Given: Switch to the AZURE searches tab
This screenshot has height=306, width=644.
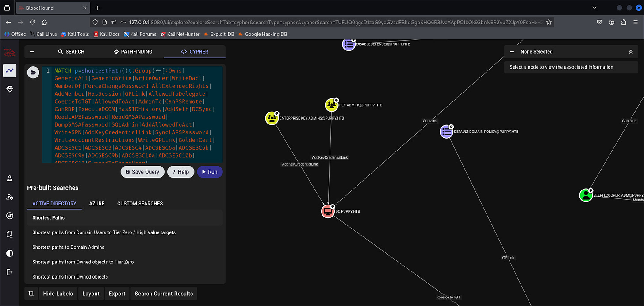Looking at the screenshot, I should tap(97, 204).
